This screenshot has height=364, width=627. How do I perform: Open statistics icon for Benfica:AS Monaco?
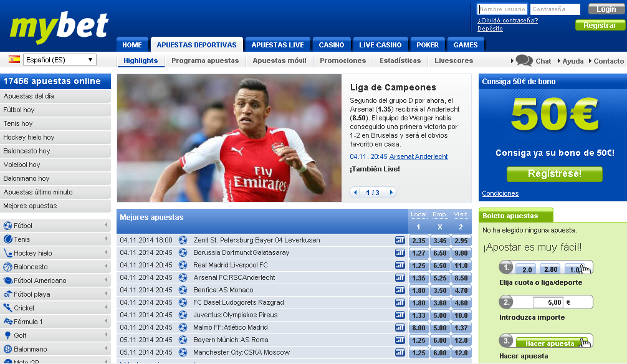[400, 290]
